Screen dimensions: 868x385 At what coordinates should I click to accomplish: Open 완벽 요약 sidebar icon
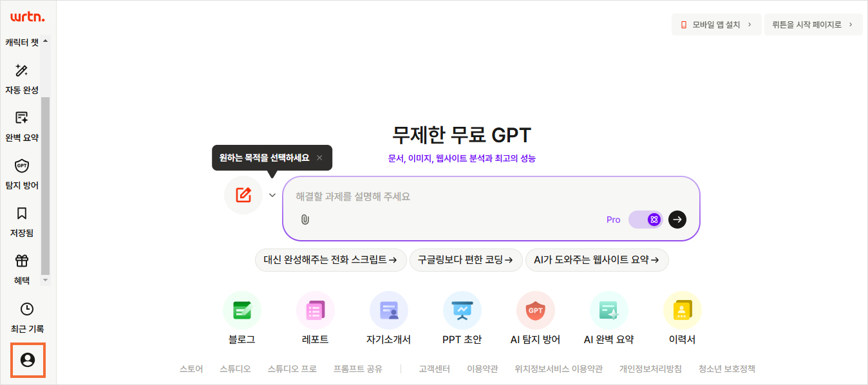click(x=22, y=118)
